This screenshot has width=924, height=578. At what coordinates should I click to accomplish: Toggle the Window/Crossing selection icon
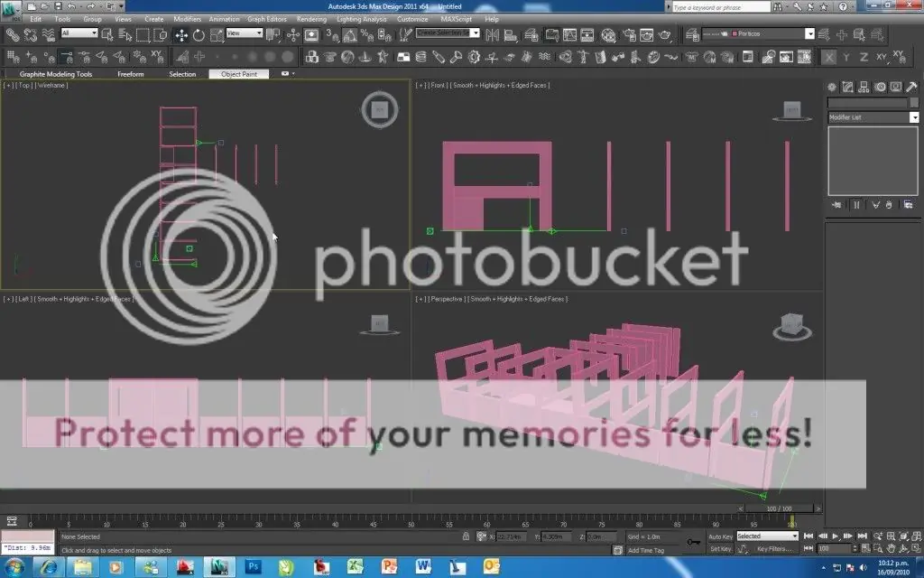click(x=161, y=35)
